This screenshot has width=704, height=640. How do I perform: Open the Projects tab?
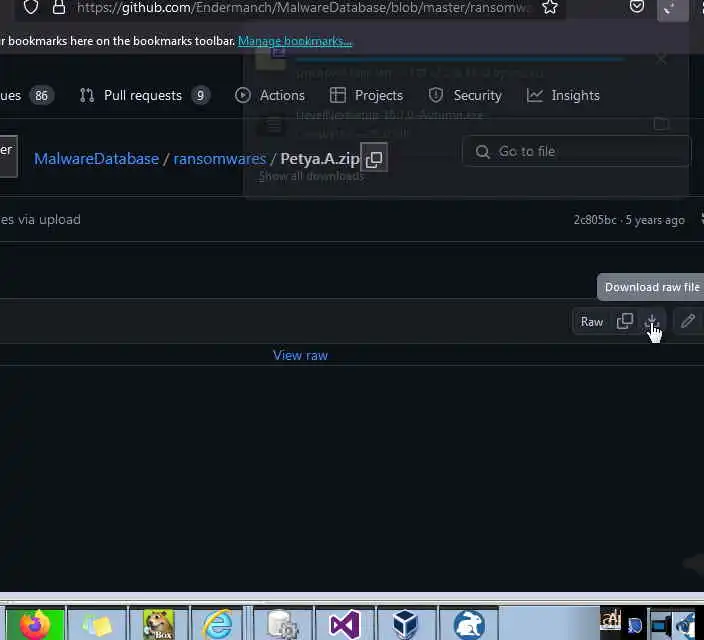coord(366,96)
